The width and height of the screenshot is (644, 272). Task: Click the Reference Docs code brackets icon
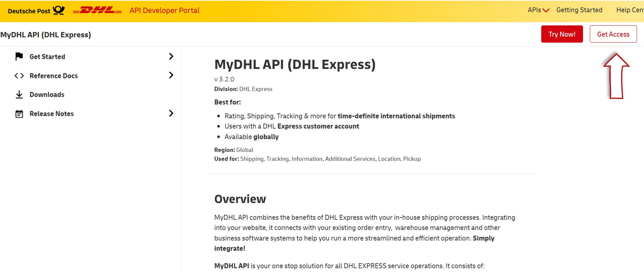(19, 76)
